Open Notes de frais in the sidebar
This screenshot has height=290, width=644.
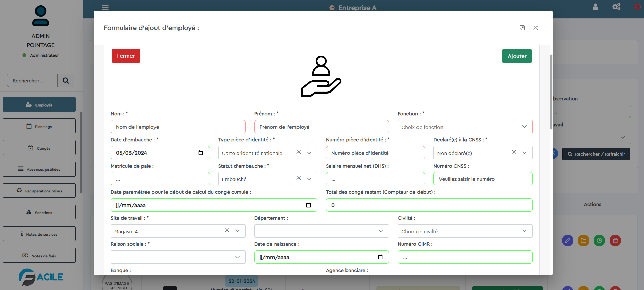(39, 256)
